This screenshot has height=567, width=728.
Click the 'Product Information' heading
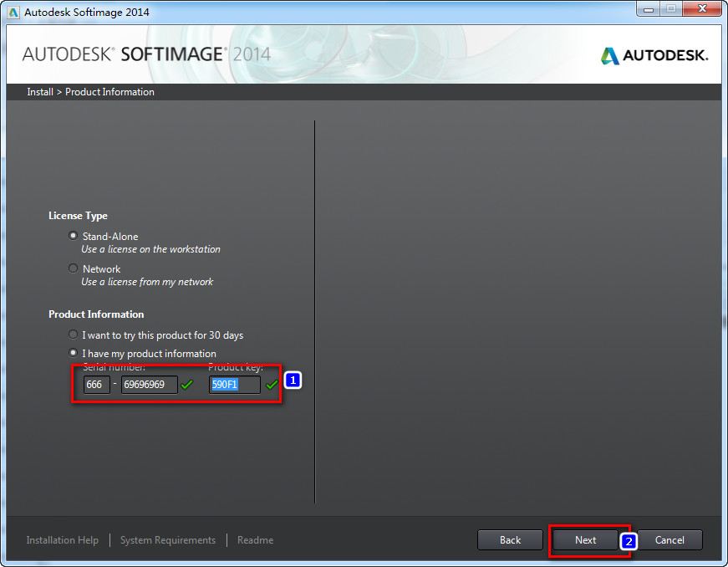tap(96, 314)
